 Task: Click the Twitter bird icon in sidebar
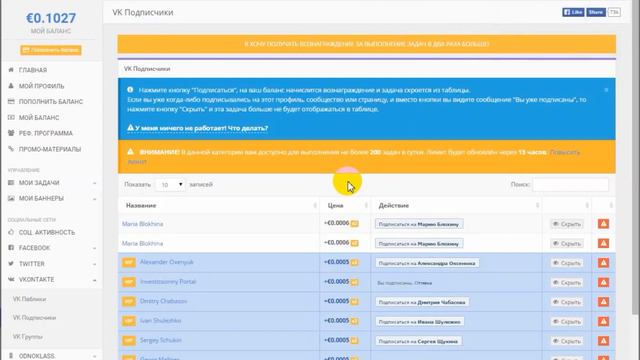tap(11, 264)
